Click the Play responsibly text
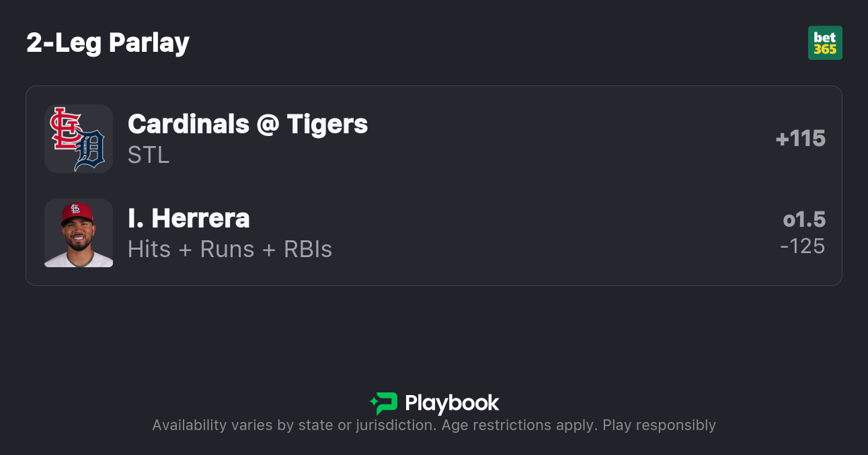Image resolution: width=868 pixels, height=455 pixels. pos(659,425)
